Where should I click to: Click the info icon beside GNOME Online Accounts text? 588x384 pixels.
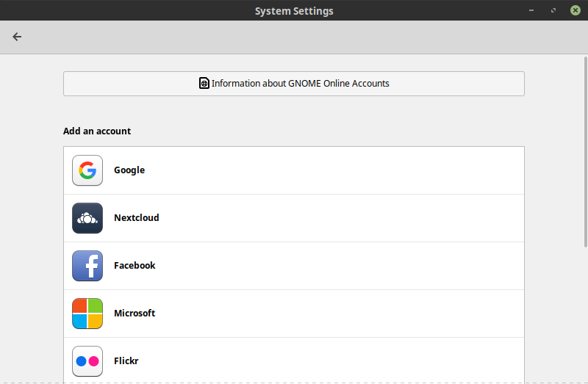tap(204, 83)
